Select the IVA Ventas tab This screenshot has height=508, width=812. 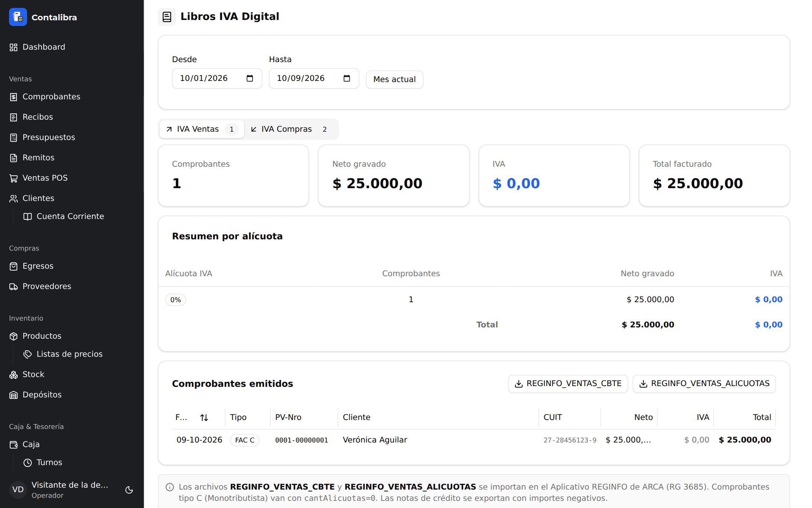202,129
